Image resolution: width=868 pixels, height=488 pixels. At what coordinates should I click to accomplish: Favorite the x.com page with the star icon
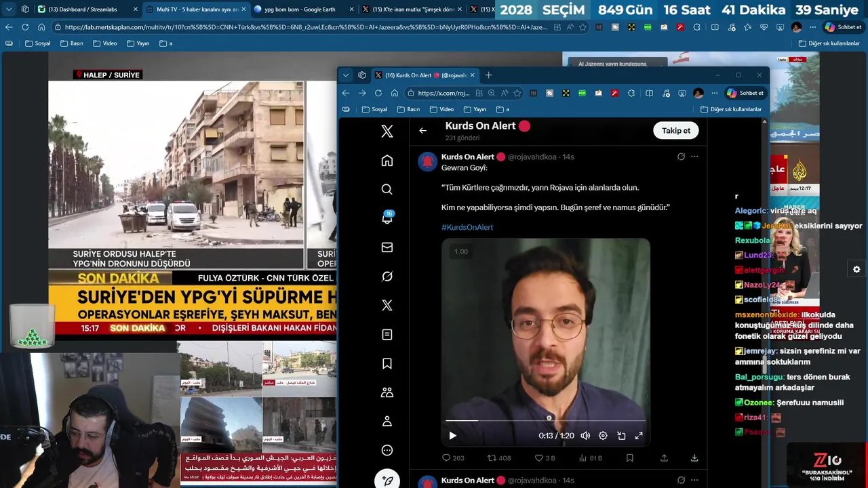coord(517,93)
